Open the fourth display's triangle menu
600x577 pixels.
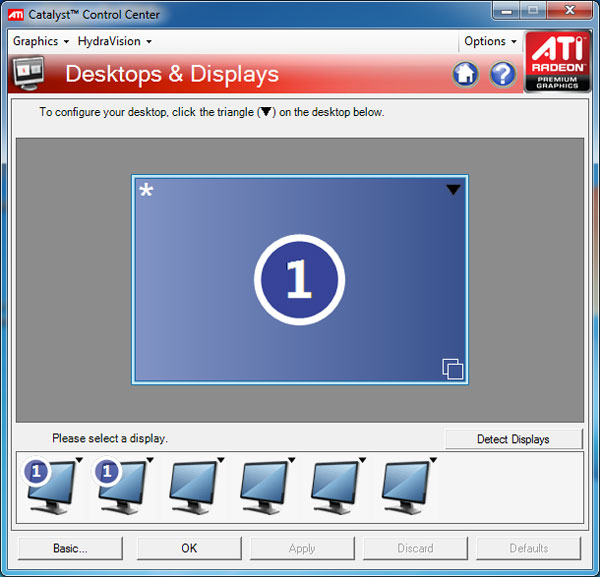pos(292,460)
